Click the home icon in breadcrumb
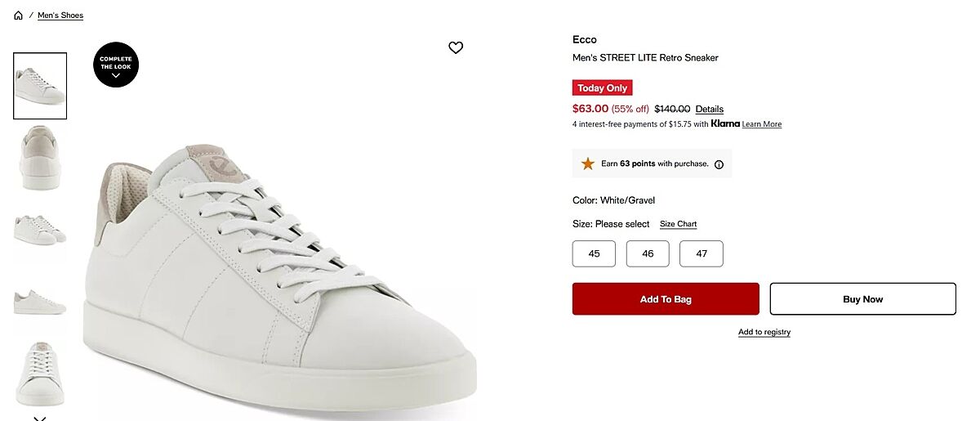 click(x=18, y=16)
